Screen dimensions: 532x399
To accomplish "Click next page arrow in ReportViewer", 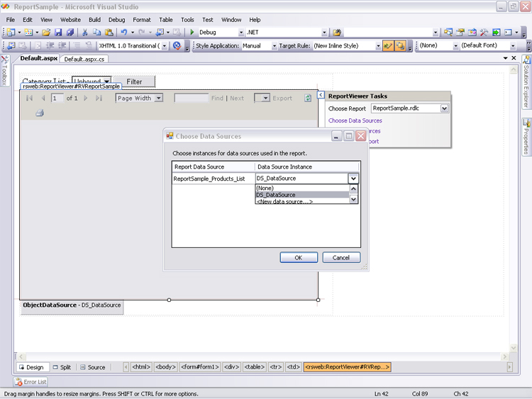I will 86,98.
